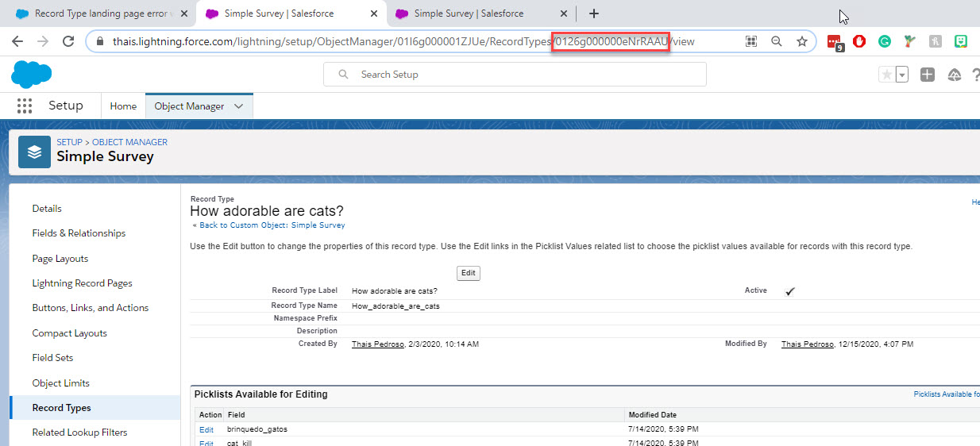This screenshot has width=980, height=446.
Task: Open the App Launcher grid icon
Action: click(x=25, y=106)
